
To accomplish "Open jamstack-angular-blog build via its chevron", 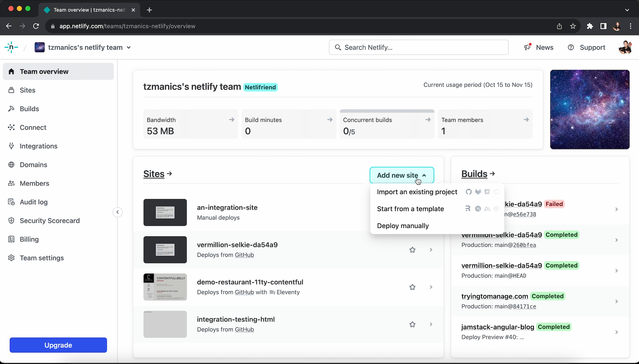I will [x=616, y=332].
